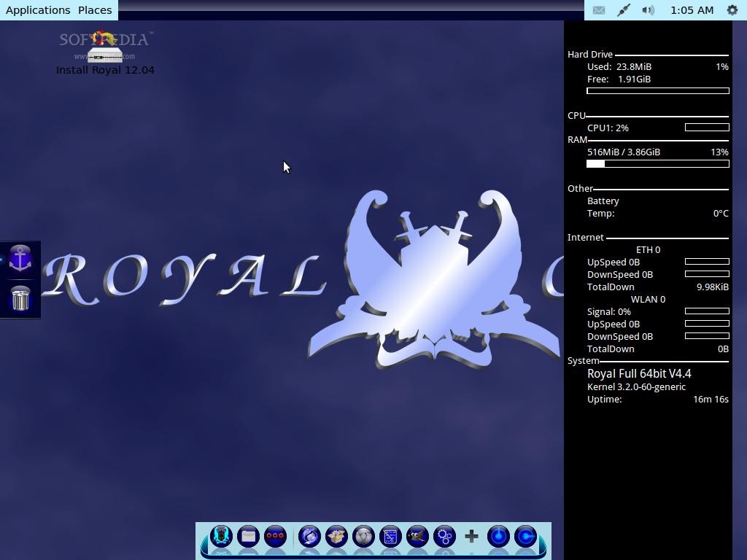Click the 9.98KiB TotalDown value

click(712, 287)
